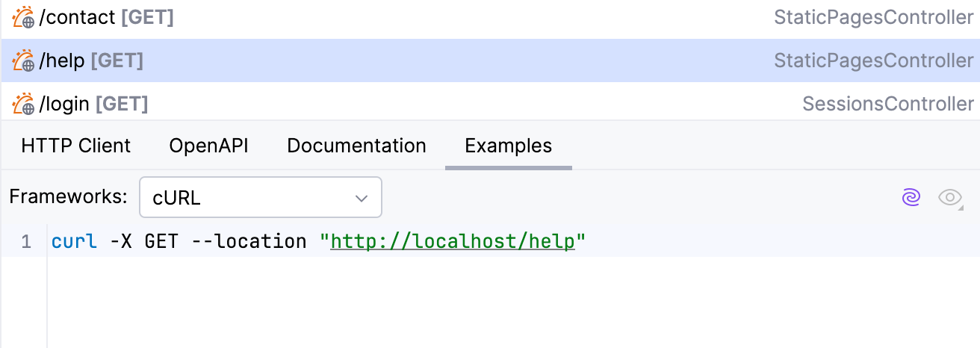Click line number 1 in gutter
This screenshot has height=348, width=980.
26,242
